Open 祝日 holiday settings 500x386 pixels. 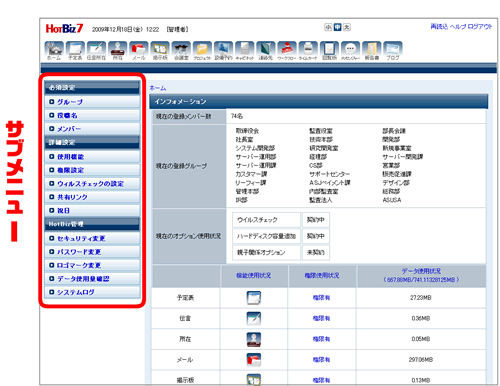pos(92,211)
